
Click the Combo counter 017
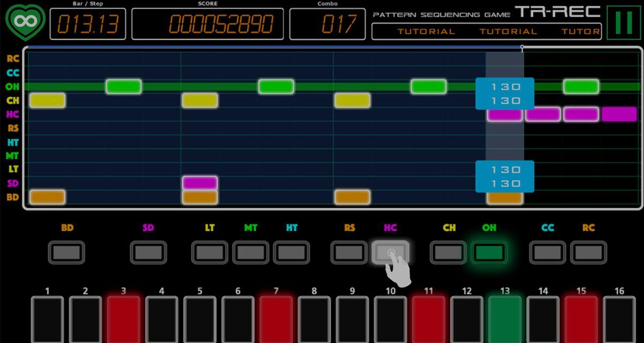tap(328, 24)
